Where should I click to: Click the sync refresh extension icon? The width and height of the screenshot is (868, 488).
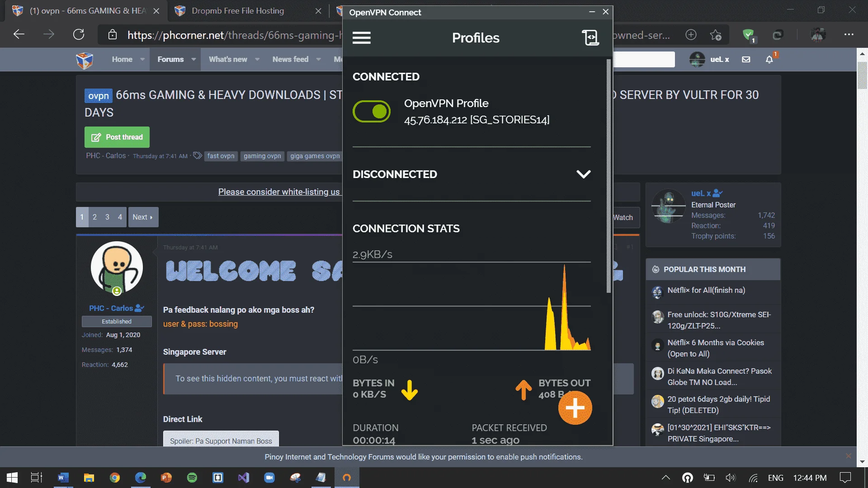(x=778, y=35)
